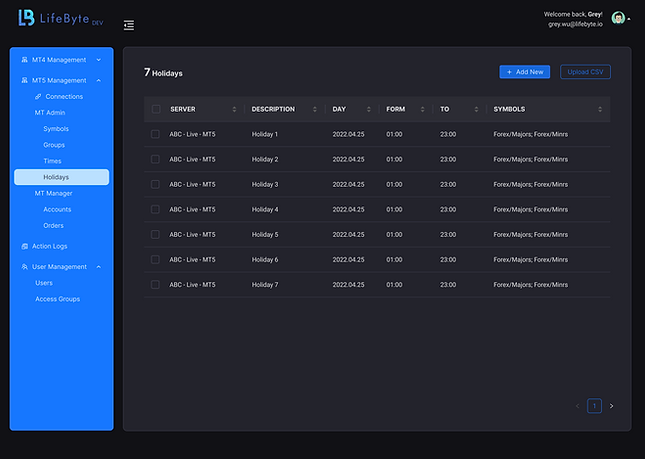This screenshot has width=645, height=459.
Task: Click the MT4 Management group icon
Action: click(x=25, y=60)
